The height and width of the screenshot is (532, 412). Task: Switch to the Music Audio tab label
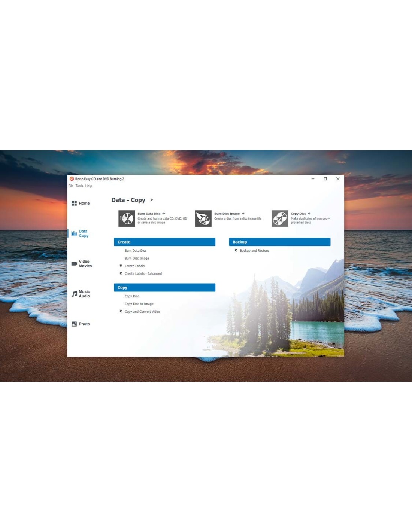(x=84, y=294)
